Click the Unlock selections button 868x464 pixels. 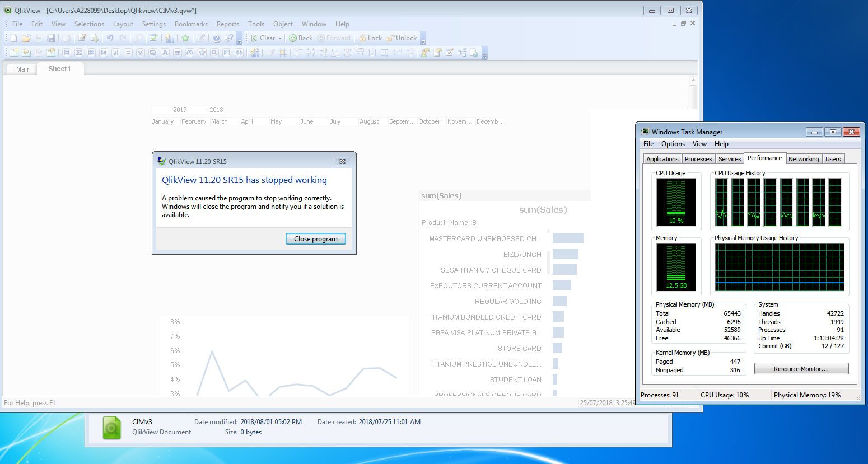[402, 38]
